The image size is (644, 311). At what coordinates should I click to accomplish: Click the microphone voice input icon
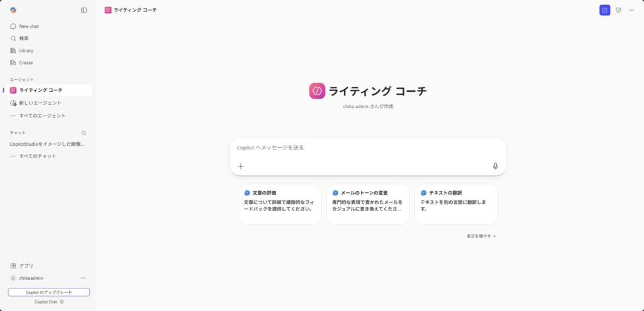[x=495, y=166]
